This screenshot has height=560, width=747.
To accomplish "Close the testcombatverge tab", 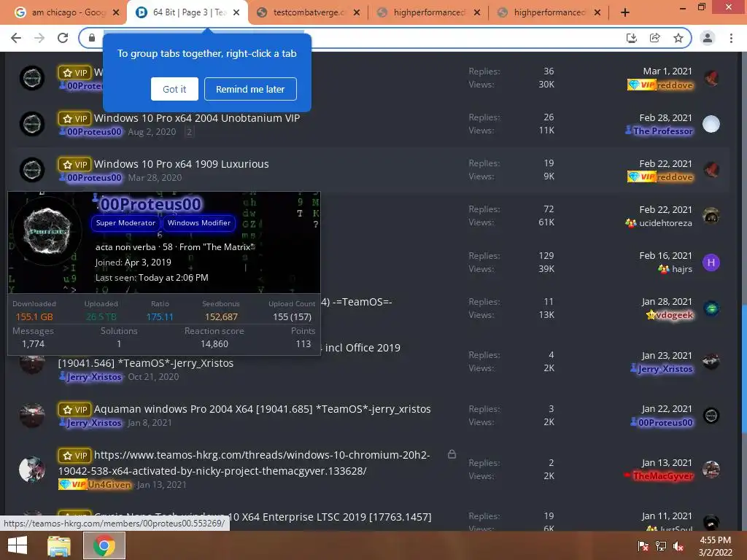I will pos(356,12).
